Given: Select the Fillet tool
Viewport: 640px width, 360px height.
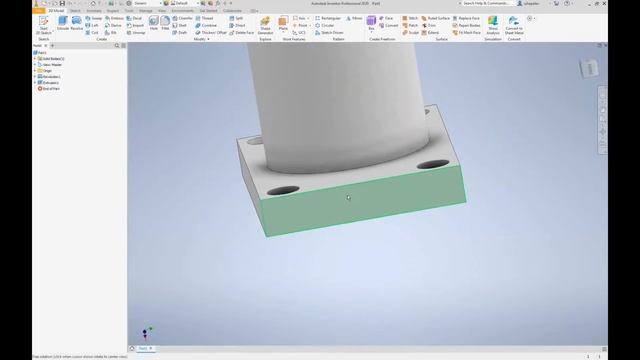Looking at the screenshot, I should coord(165,23).
